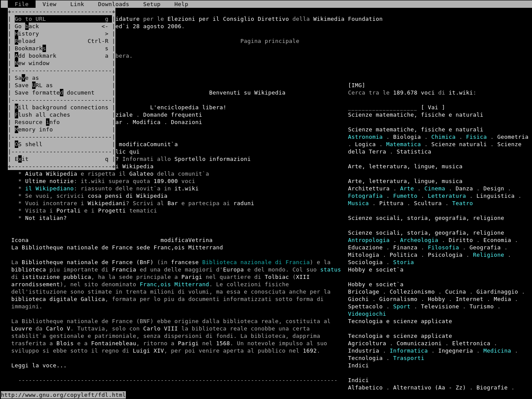
Task: Focus the Wikipedia search input field
Action: 383,108
